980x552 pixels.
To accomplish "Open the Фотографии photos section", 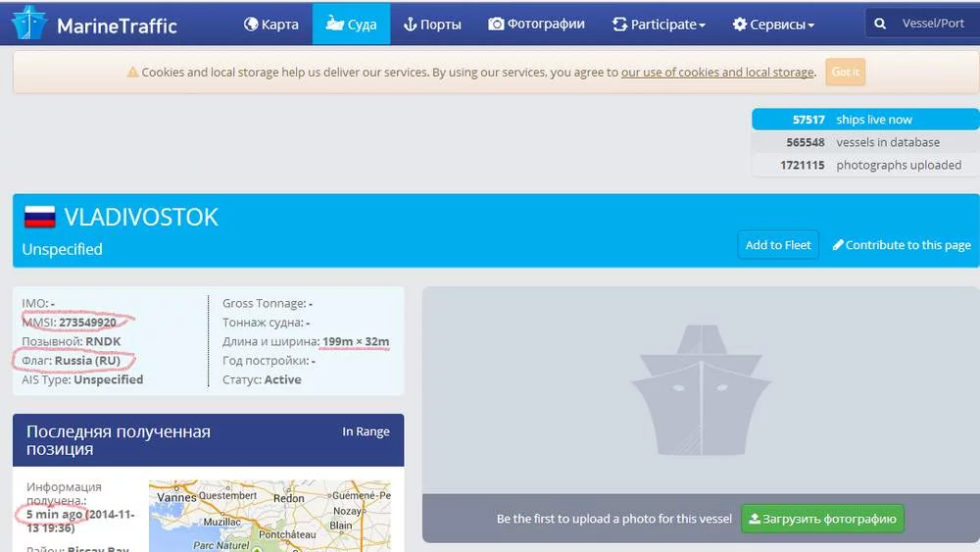I will [536, 24].
